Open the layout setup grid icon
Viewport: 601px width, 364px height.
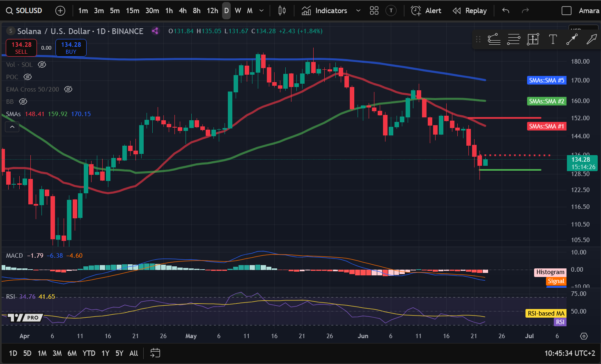374,11
